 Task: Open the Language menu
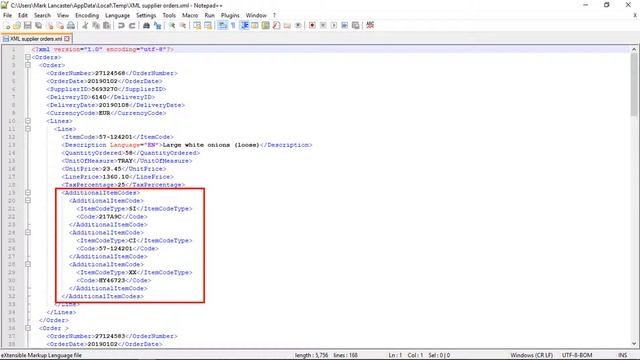[x=118, y=15]
